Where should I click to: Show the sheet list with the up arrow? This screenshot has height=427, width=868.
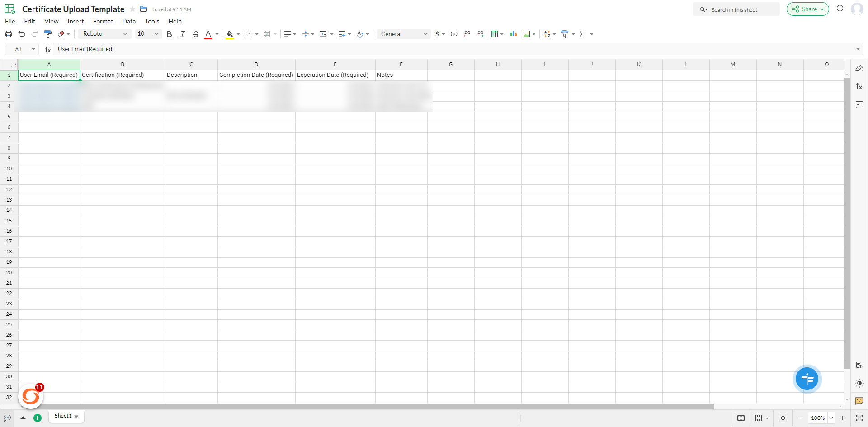23,418
